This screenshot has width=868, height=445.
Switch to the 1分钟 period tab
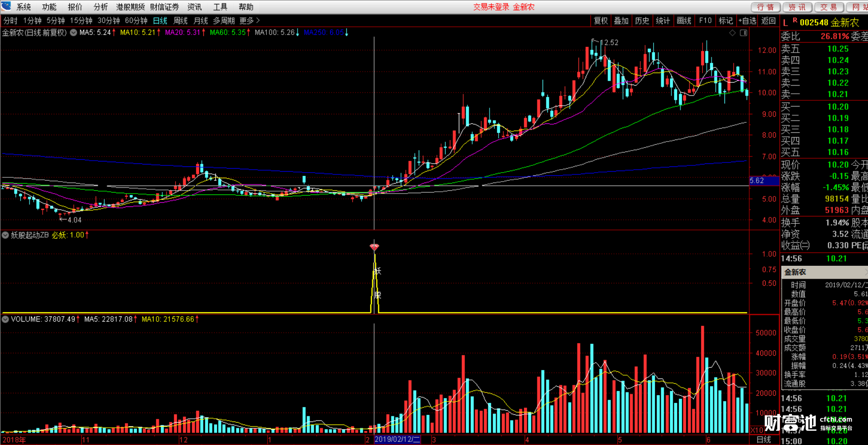coord(32,21)
